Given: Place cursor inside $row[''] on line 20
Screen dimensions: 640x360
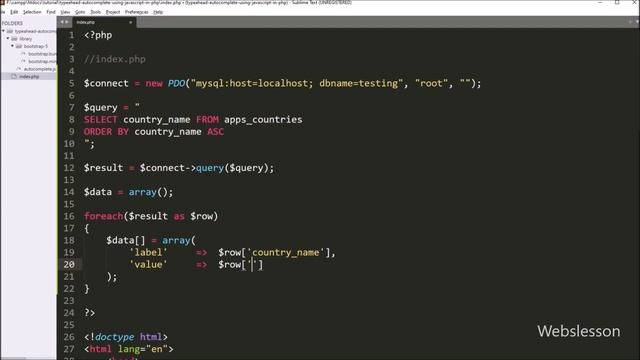Looking at the screenshot, I should pyautogui.click(x=252, y=264).
